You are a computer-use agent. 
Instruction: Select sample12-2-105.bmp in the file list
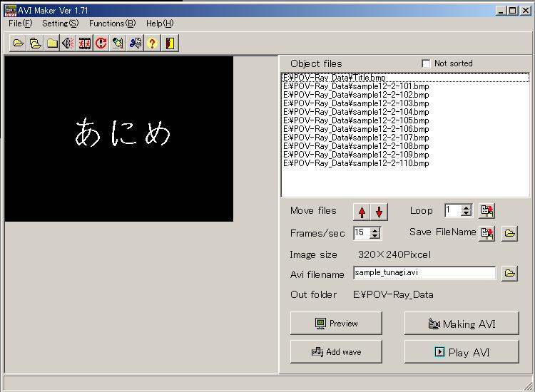click(405, 120)
